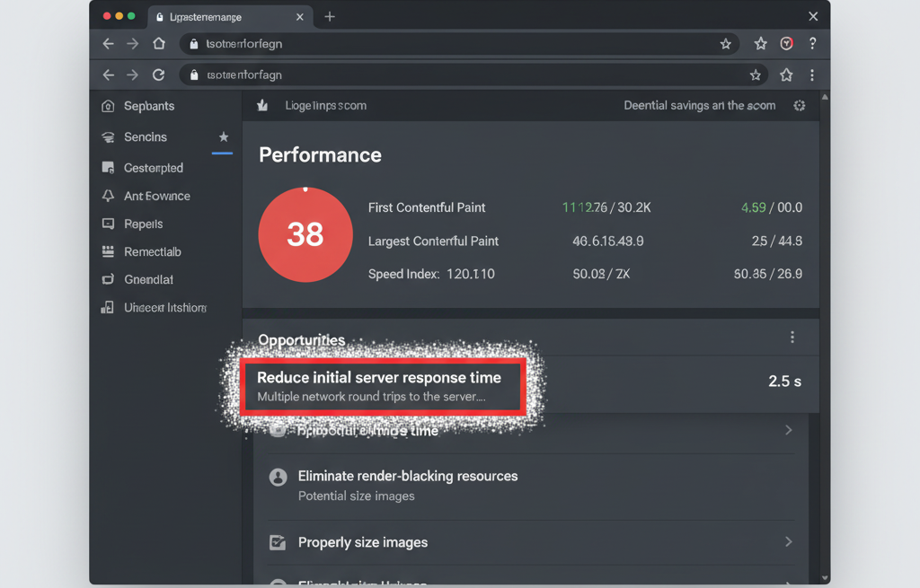920x588 pixels.
Task: Click the Gnendlat sidebar icon
Action: (x=109, y=279)
